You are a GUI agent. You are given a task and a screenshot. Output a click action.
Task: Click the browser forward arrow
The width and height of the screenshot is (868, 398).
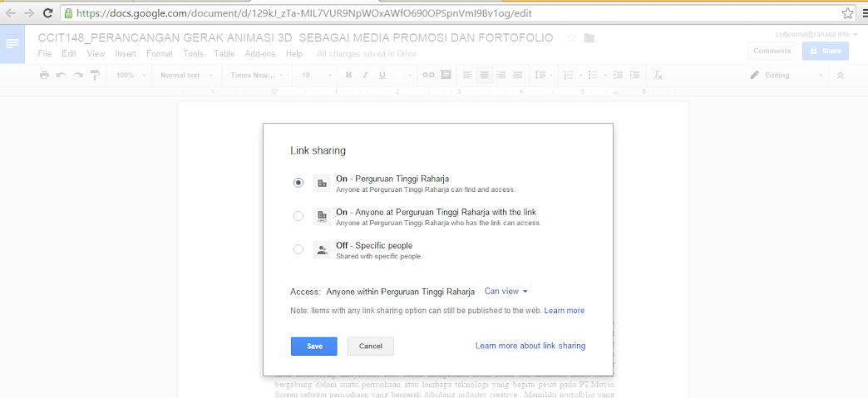[x=29, y=12]
